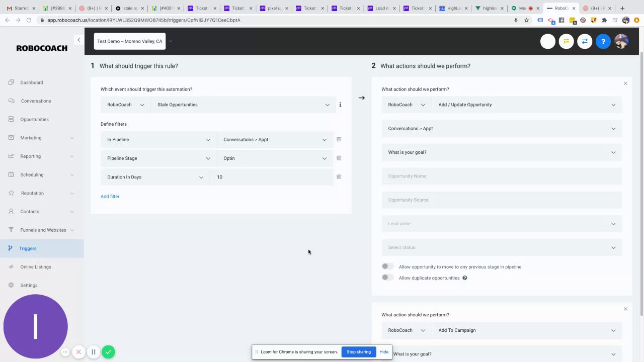
Task: Open the help question mark button
Action: coord(603,41)
